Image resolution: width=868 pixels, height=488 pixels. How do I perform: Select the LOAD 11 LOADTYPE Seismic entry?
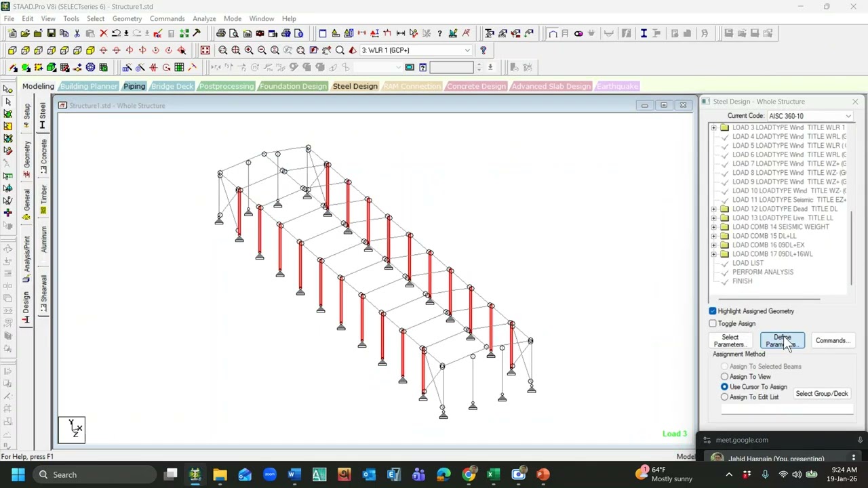[789, 200]
